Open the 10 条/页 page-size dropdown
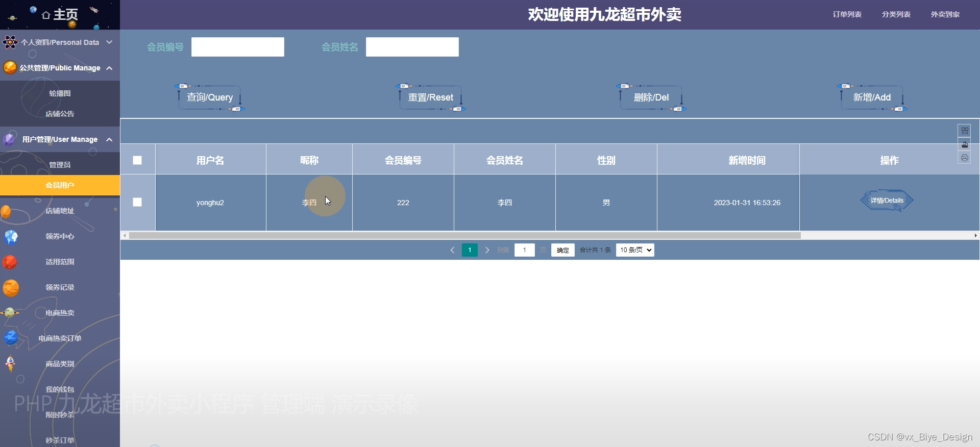 (x=635, y=250)
